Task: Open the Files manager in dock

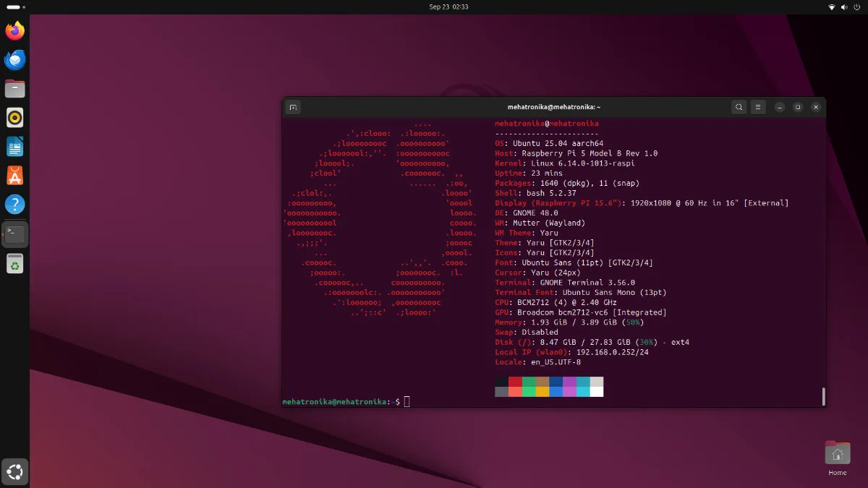Action: (x=14, y=88)
